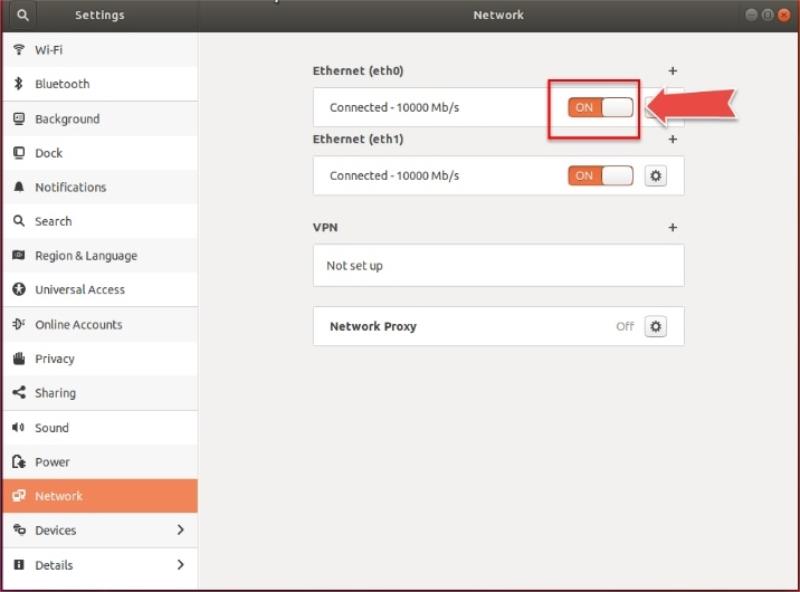Toggle Ethernet eth0 connection off

point(600,108)
